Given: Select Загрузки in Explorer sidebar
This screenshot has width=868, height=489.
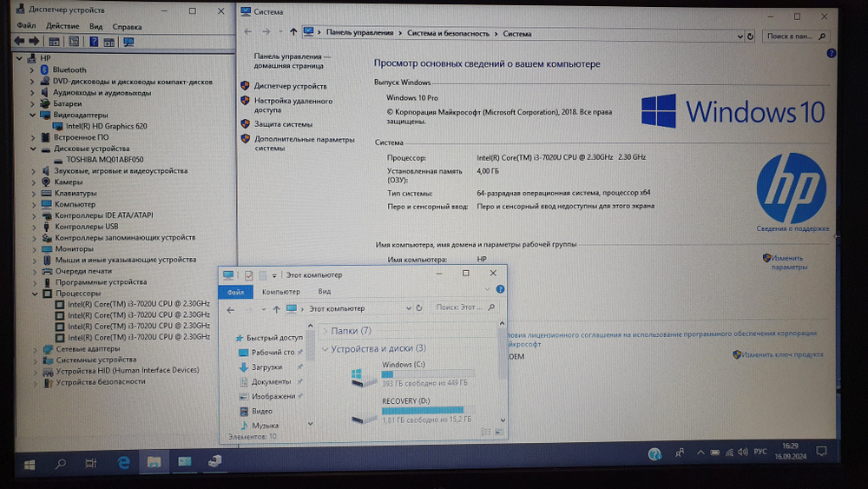Looking at the screenshot, I should pyautogui.click(x=266, y=367).
